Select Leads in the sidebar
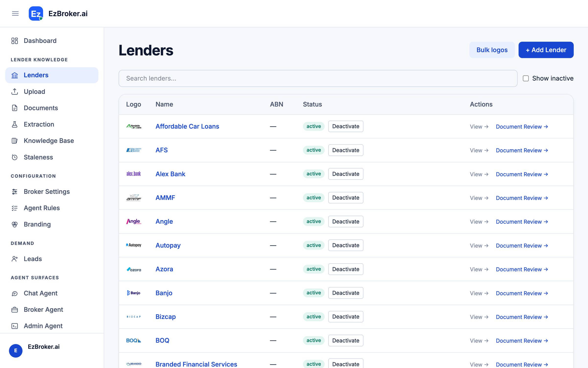This screenshot has height=368, width=588. pyautogui.click(x=52, y=259)
